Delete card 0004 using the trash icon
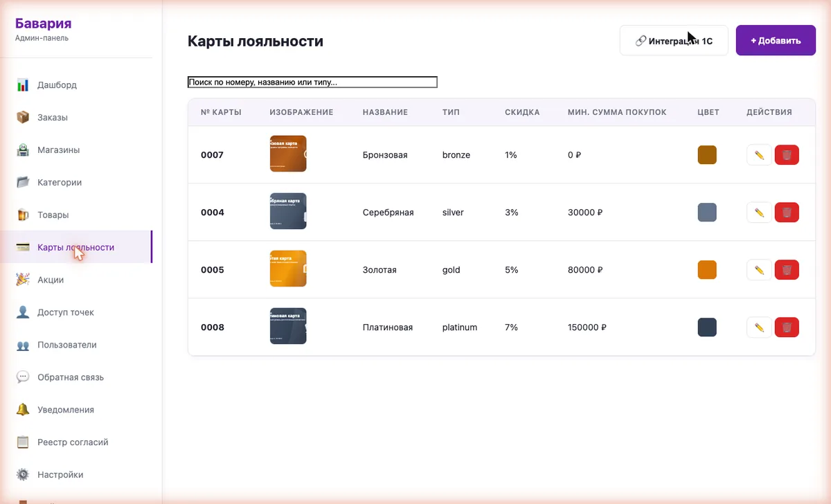This screenshot has height=504, width=831. [x=787, y=213]
